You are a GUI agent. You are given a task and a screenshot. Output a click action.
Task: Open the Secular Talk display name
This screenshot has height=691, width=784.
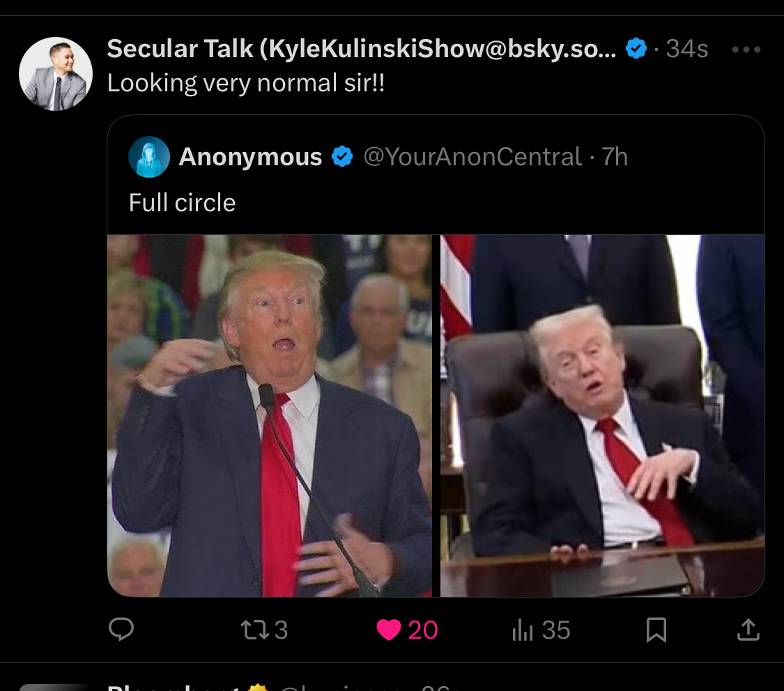362,49
